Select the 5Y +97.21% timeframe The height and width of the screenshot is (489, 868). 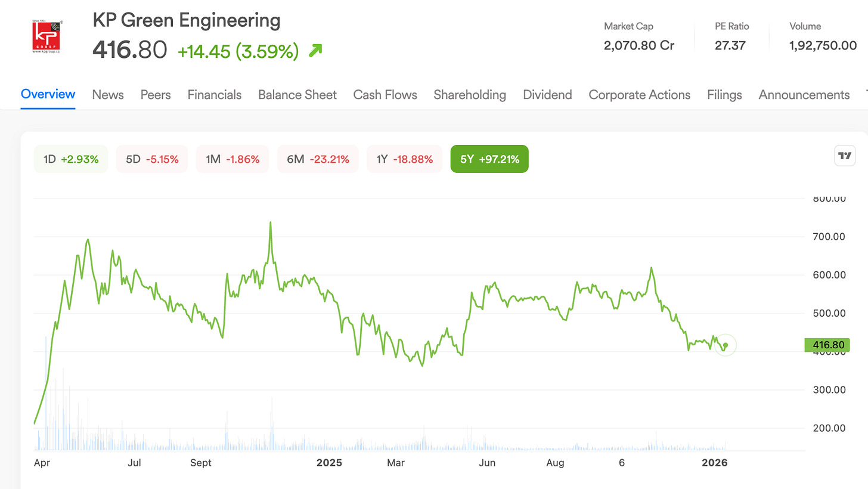pyautogui.click(x=489, y=159)
